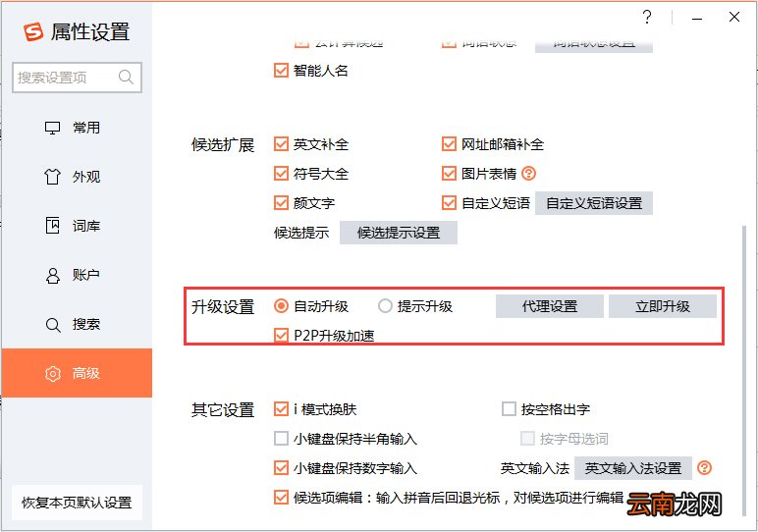Select the 提示升级 radio button
Viewport: 758px width, 532px height.
[x=385, y=306]
